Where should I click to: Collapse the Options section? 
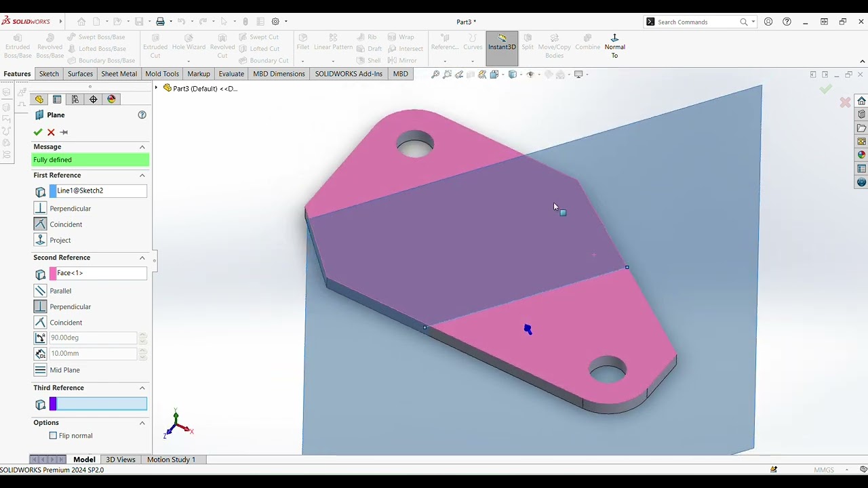pos(142,423)
